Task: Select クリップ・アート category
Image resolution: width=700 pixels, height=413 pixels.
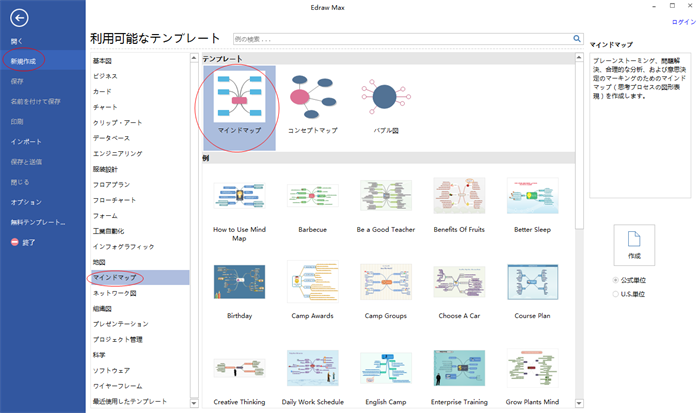Action: 117,122
